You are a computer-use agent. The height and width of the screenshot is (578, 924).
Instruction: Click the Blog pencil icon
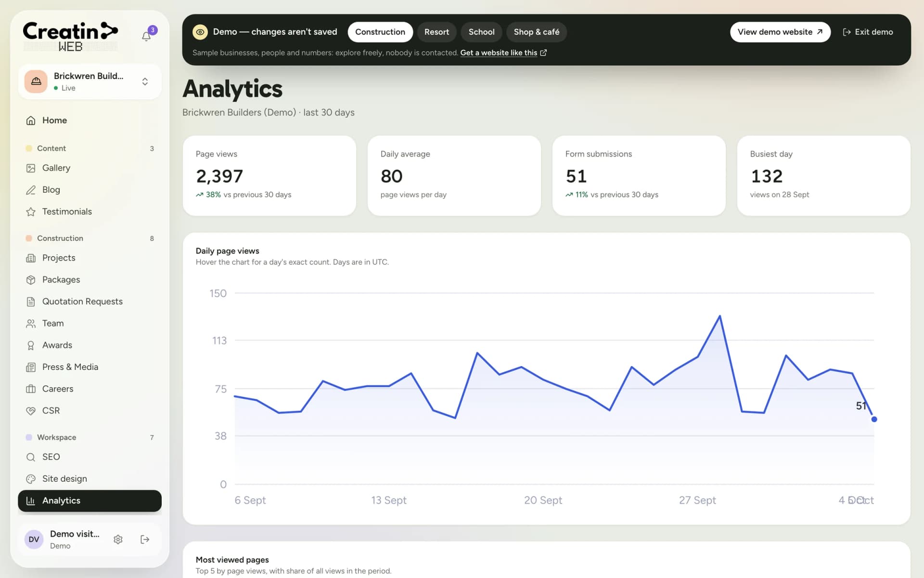click(31, 190)
